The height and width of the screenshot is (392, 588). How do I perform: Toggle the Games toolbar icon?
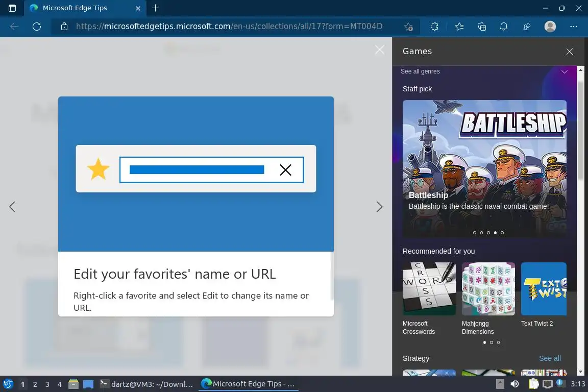527,26
